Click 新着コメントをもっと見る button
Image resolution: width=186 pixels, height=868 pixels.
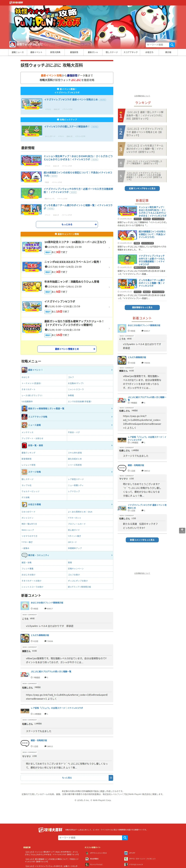pos(142,540)
